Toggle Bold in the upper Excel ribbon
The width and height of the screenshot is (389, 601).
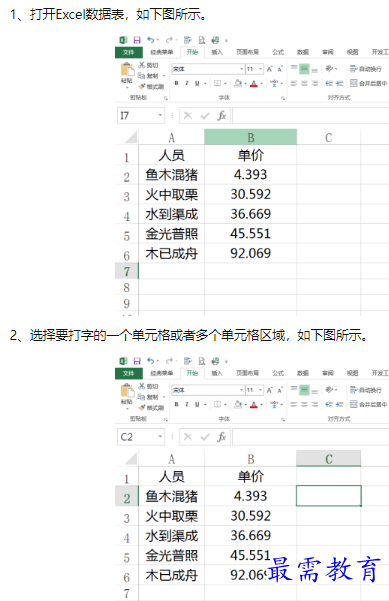176,83
